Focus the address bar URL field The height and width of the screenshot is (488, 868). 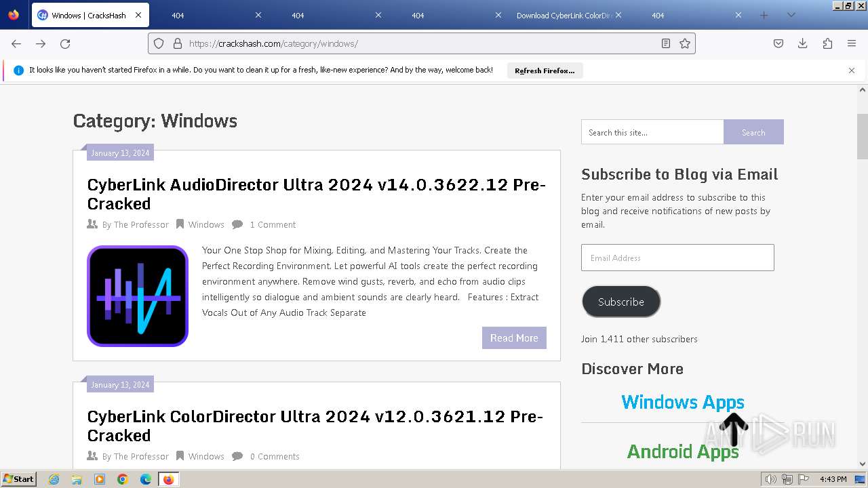coord(421,43)
